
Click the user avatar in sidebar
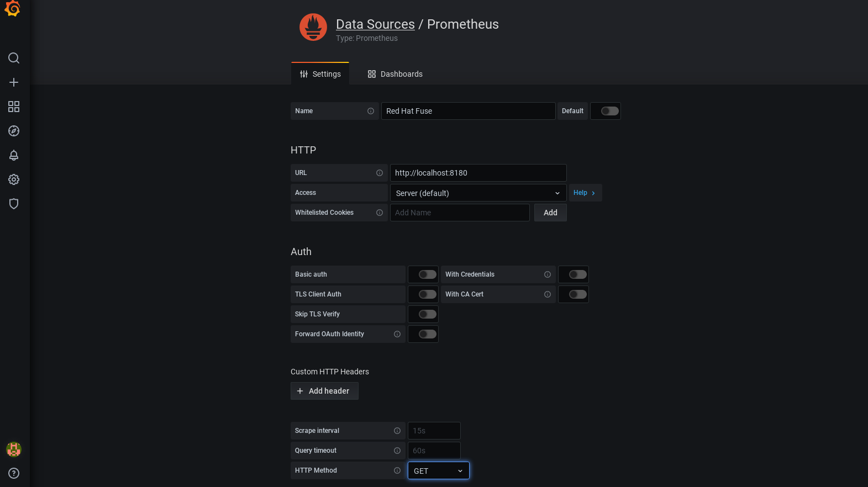(x=14, y=449)
